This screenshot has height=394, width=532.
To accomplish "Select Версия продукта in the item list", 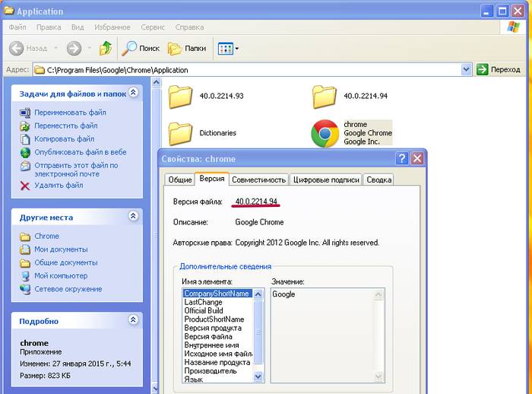I will (217, 328).
